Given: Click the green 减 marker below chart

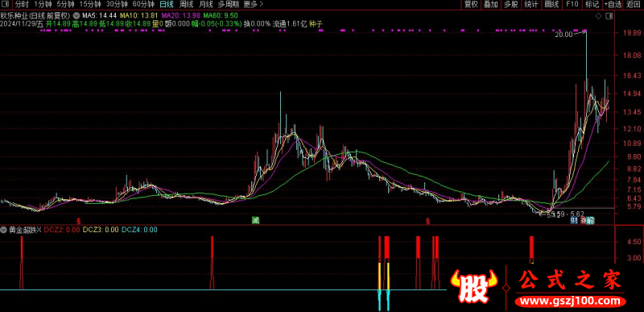Looking at the screenshot, I should [255, 221].
